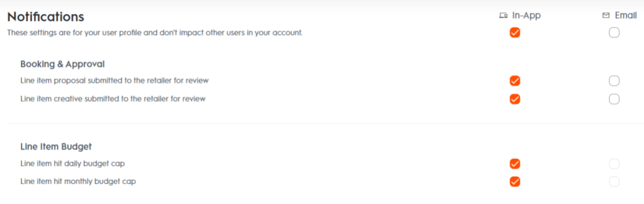This screenshot has width=644, height=204.
Task: Uncheck In-App for daily budget cap
Action: click(x=515, y=164)
